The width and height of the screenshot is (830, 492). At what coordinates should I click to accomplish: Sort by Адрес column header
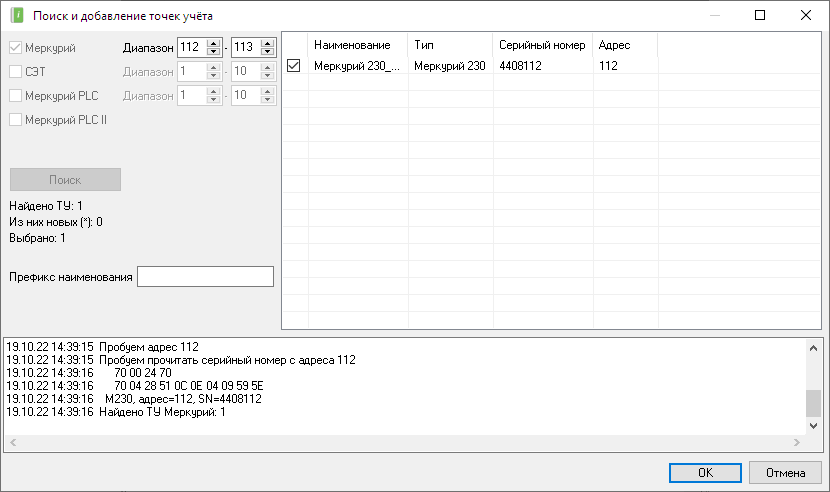click(x=625, y=45)
